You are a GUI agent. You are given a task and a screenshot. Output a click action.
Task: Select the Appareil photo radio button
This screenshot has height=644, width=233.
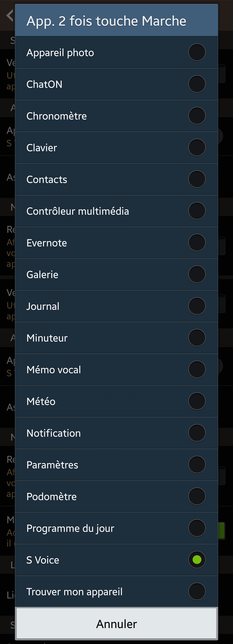197,52
